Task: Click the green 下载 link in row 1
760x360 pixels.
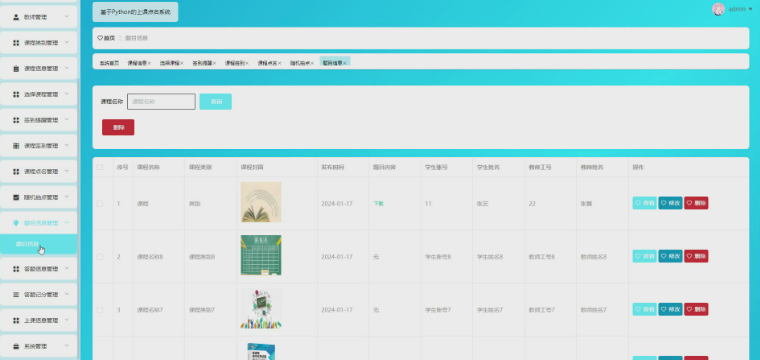Action: pos(378,203)
